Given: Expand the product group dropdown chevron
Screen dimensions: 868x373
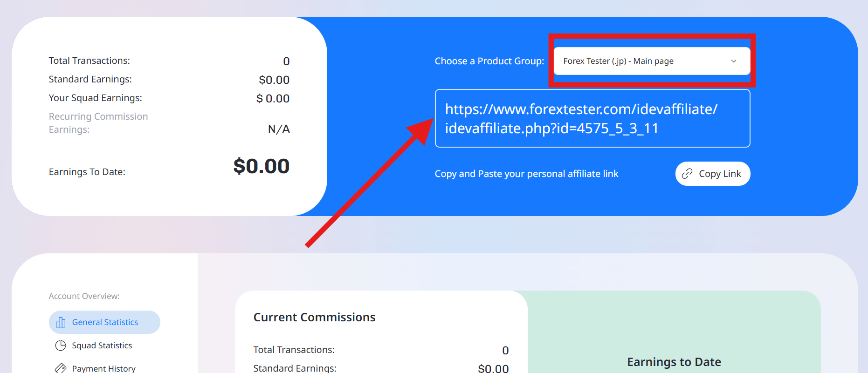Looking at the screenshot, I should (x=733, y=61).
